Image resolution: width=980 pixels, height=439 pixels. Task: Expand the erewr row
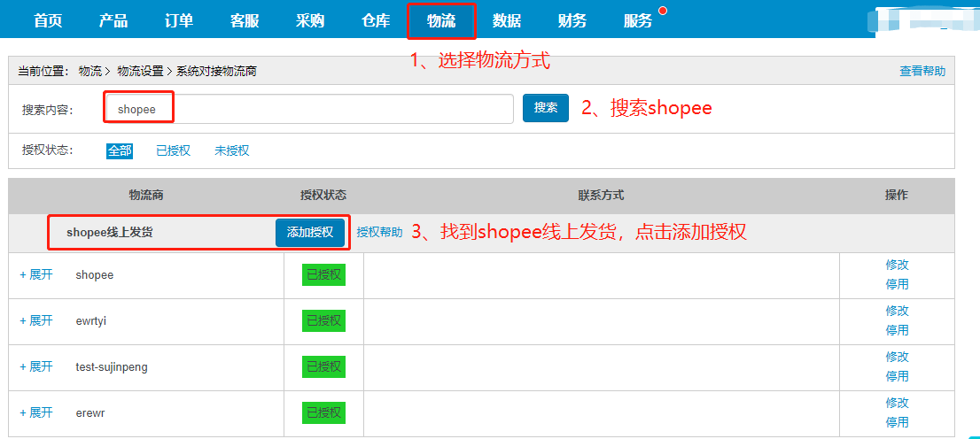[x=36, y=412]
